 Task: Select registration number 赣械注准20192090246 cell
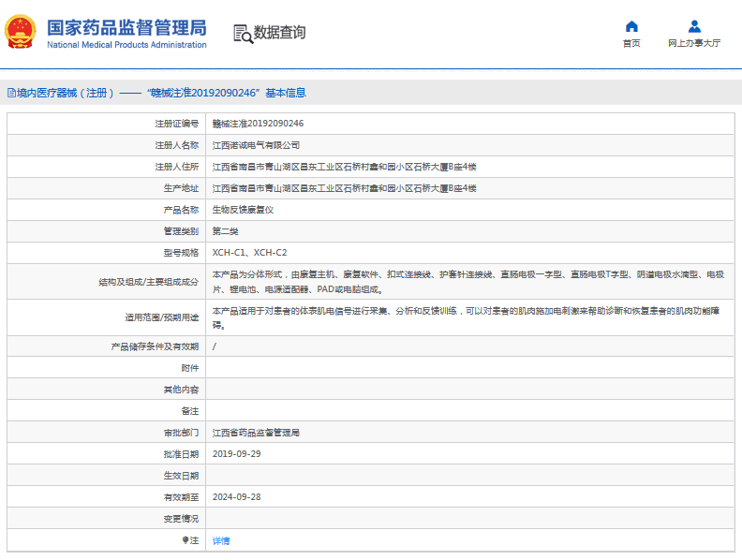[258, 124]
